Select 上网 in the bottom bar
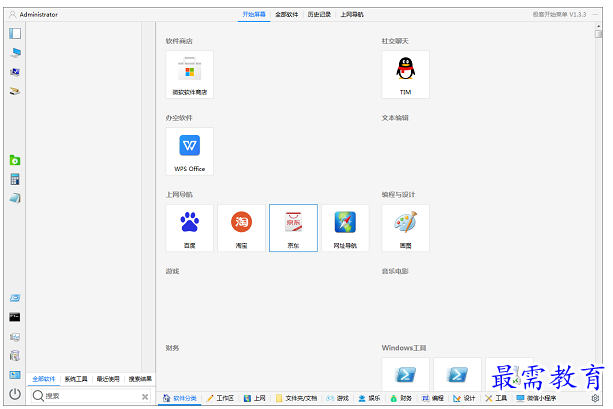Viewport: 613px width, 409px height. tap(255, 398)
